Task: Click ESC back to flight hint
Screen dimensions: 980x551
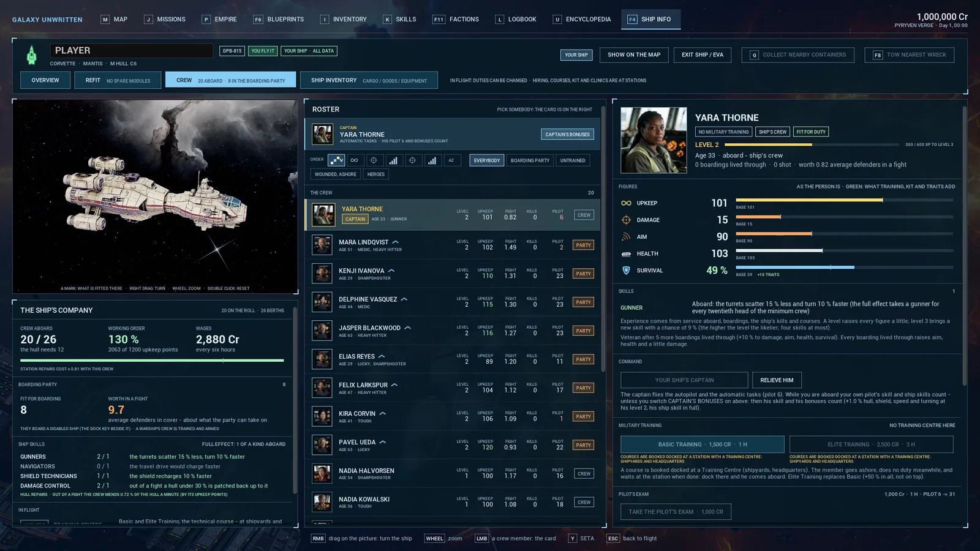Action: [x=631, y=539]
